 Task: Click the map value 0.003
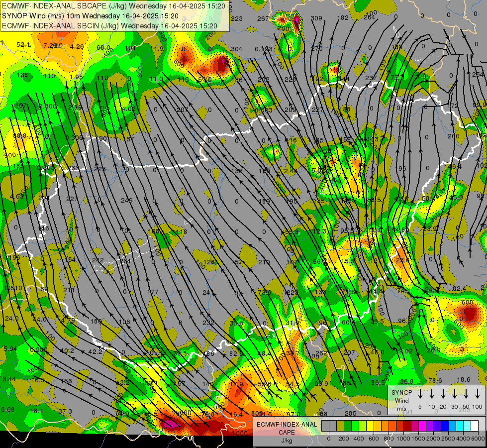(263, 111)
